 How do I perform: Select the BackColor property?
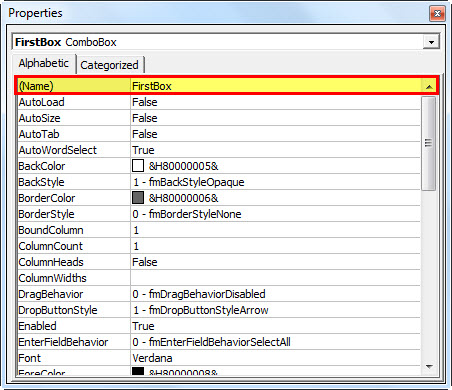tap(42, 166)
